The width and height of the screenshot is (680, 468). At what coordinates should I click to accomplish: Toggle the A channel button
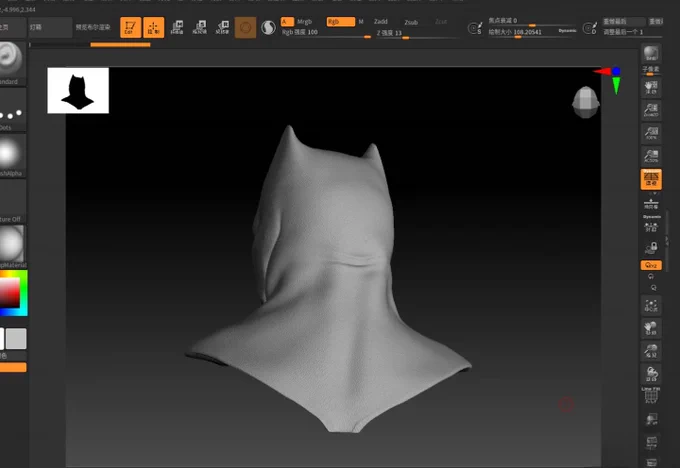click(x=287, y=22)
